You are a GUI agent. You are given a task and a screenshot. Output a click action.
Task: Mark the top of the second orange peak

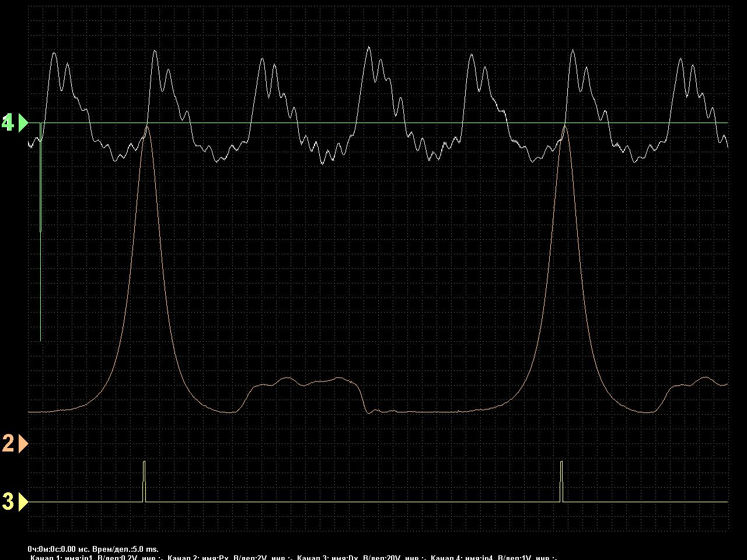tap(565, 127)
